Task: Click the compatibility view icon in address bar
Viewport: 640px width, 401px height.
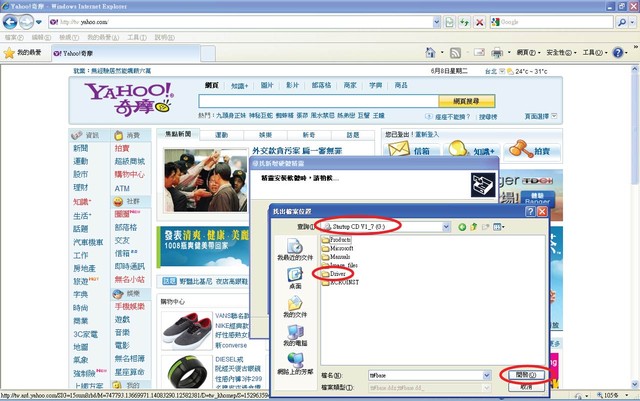Action: [x=449, y=22]
